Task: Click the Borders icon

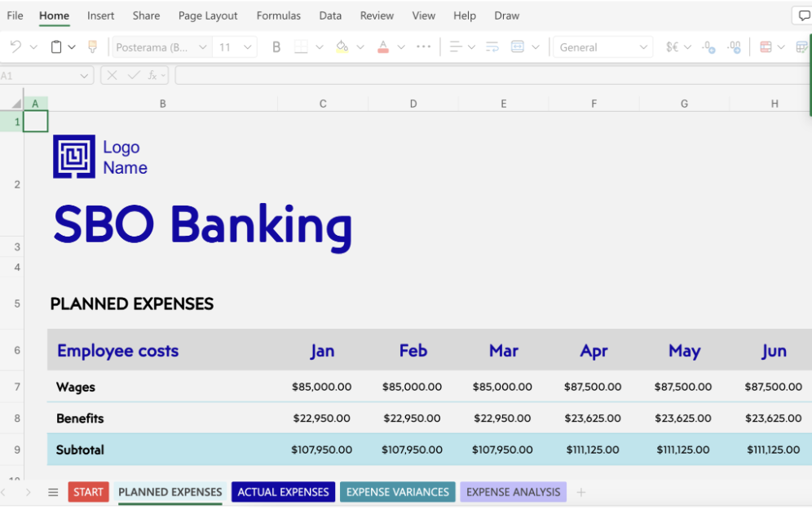Action: [x=301, y=47]
